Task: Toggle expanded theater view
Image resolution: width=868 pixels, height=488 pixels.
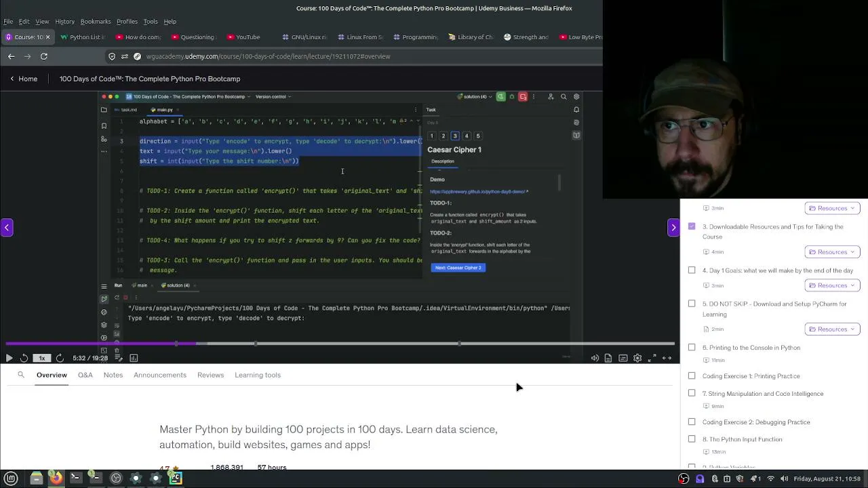Action: click(x=667, y=358)
